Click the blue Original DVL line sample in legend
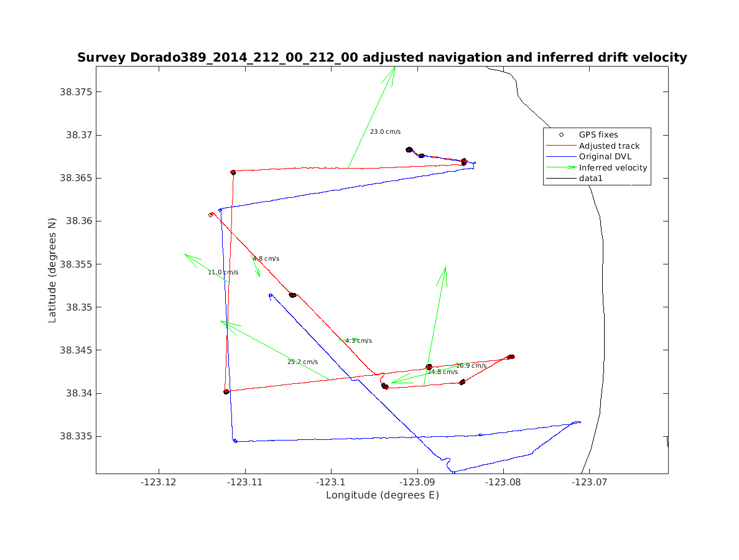 pos(560,157)
